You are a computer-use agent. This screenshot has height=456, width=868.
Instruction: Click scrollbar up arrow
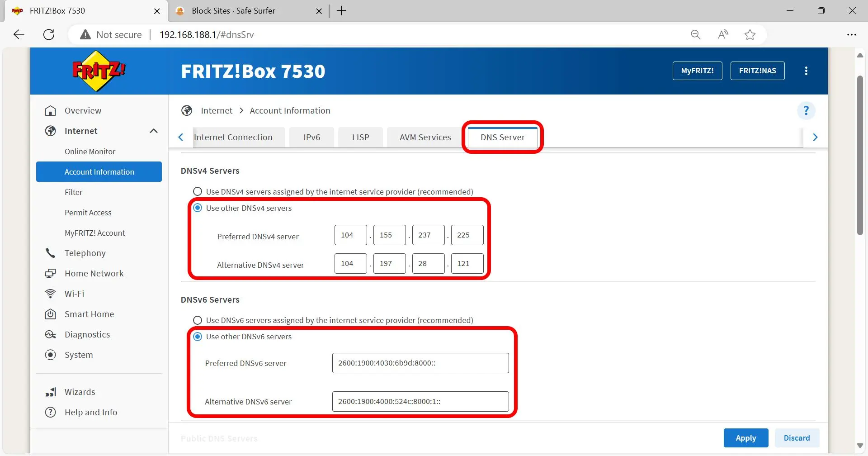coord(860,55)
